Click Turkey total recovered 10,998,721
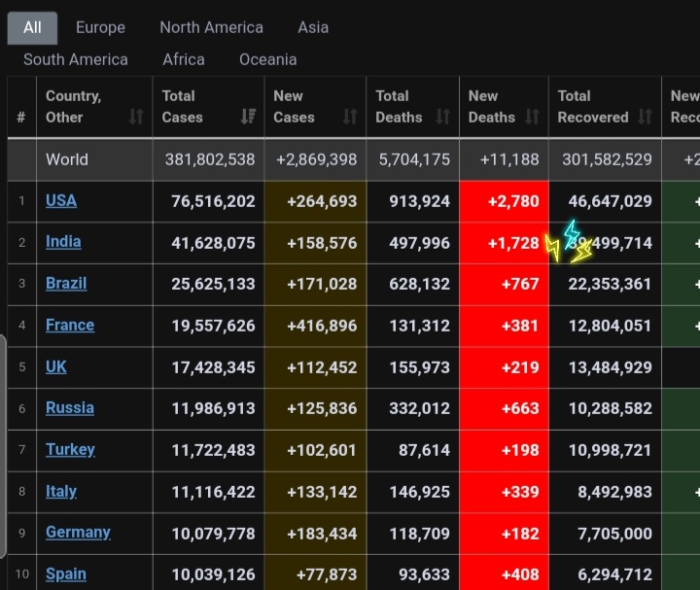 click(x=611, y=450)
